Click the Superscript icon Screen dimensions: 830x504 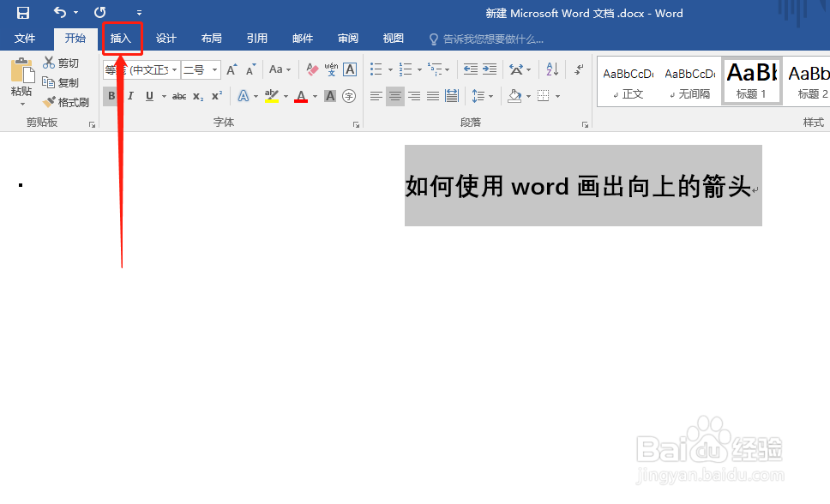pos(216,96)
